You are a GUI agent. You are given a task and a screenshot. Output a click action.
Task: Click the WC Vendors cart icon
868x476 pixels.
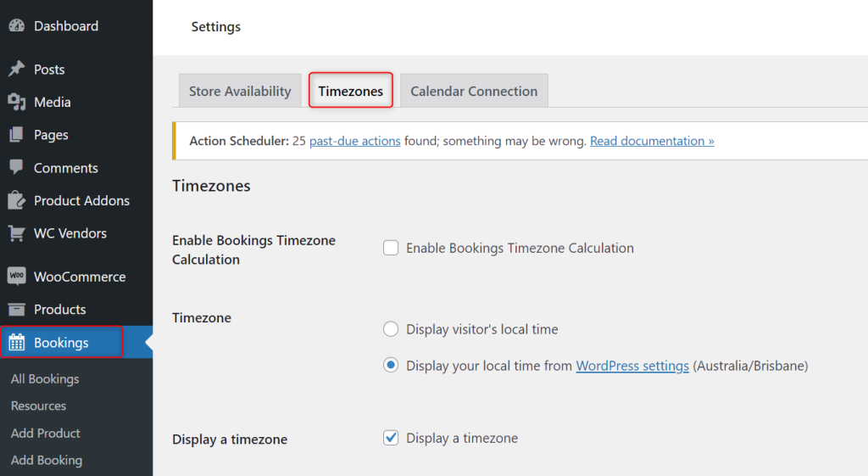click(x=16, y=233)
